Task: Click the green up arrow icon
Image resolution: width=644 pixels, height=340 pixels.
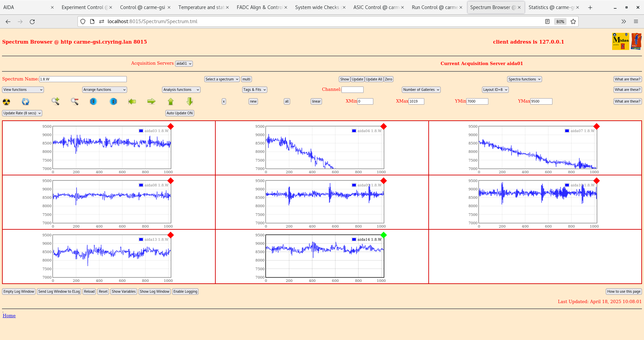Action: 171,101
